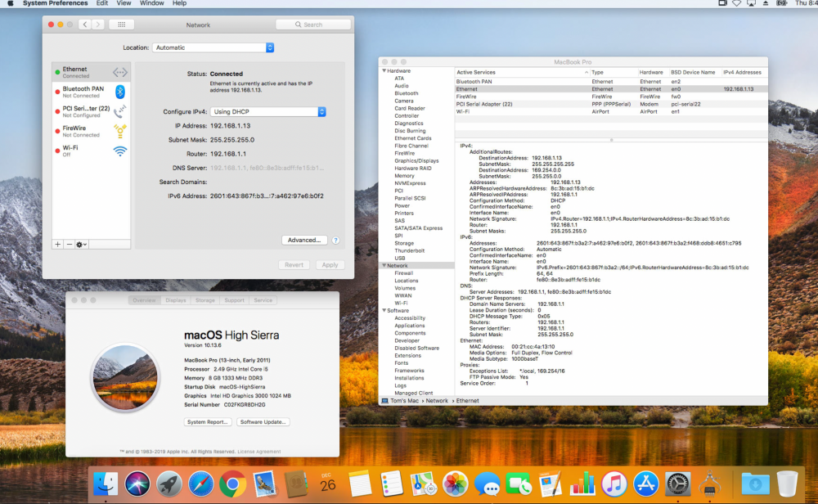Open the Downloads folder in Dock
The width and height of the screenshot is (818, 504).
click(755, 484)
